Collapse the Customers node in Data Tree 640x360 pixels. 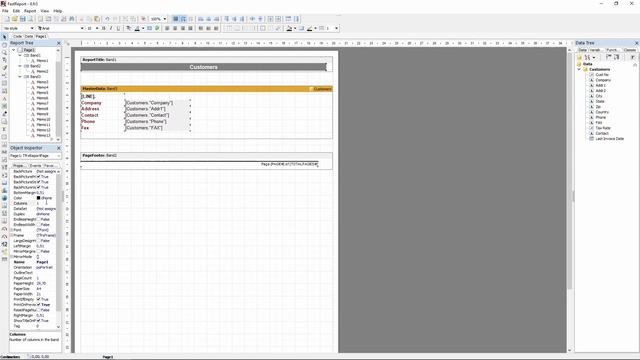coord(579,69)
